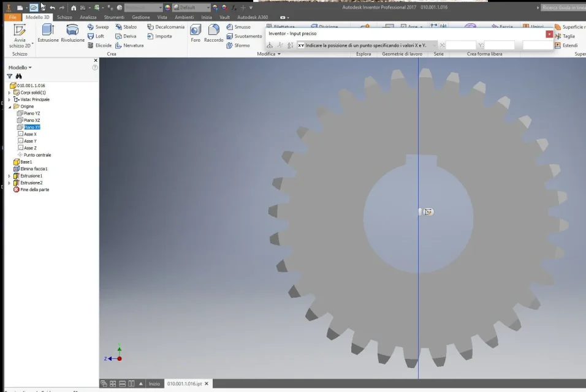The image size is (586, 392).
Task: Choose the Loft tool
Action: click(96, 36)
